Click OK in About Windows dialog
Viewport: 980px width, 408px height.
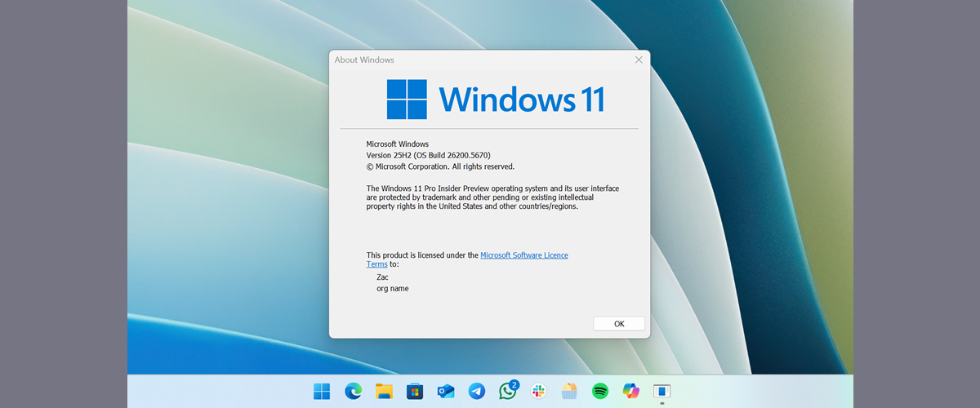pos(619,324)
